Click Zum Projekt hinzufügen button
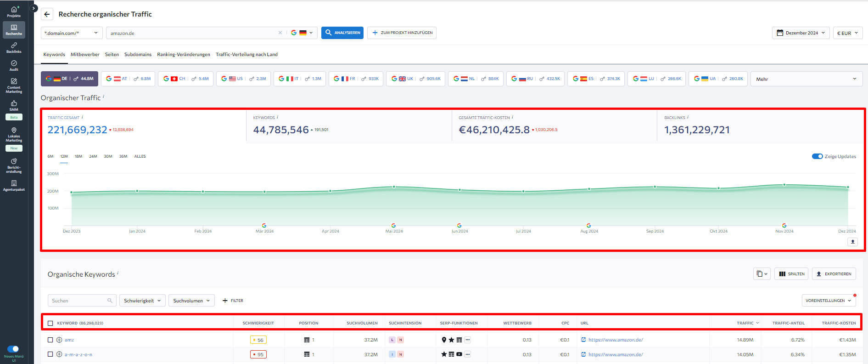This screenshot has width=868, height=364. [402, 33]
